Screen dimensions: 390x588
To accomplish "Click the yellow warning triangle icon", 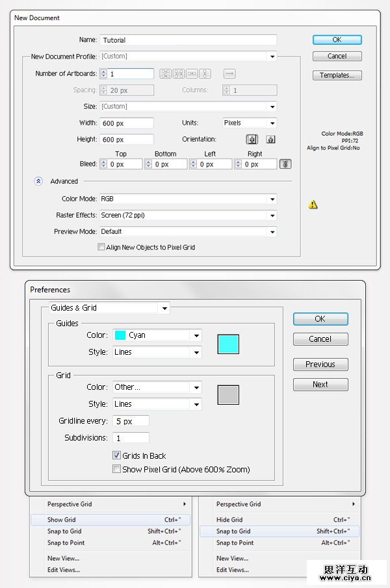I will 313,205.
